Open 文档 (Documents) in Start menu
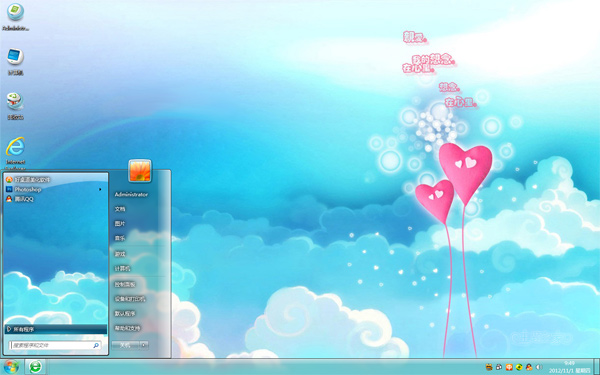Image resolution: width=600 pixels, height=375 pixels. pos(120,209)
